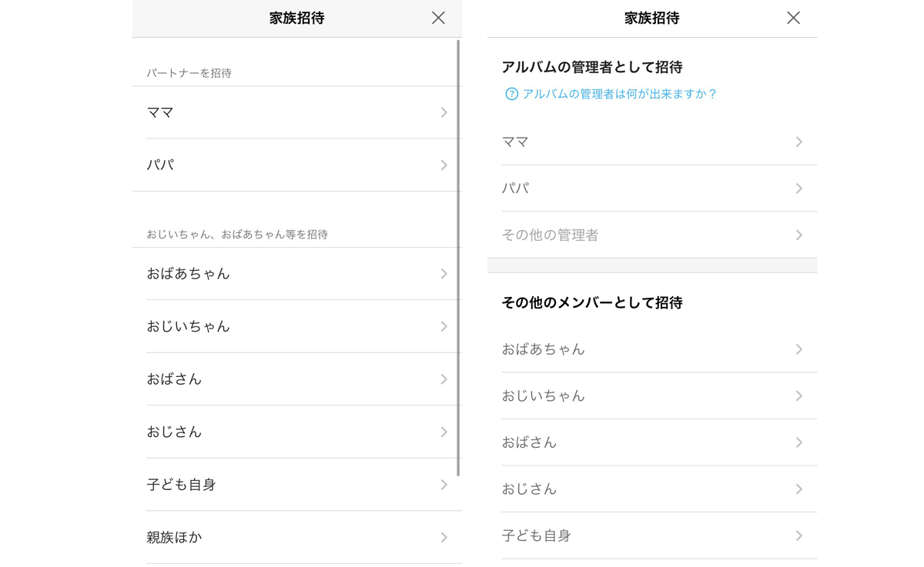Choose おばあちゃん in the おじいちゃん、おばあちゃん等を招待 section
Image resolution: width=924 pixels, height=567 pixels.
[x=296, y=274]
